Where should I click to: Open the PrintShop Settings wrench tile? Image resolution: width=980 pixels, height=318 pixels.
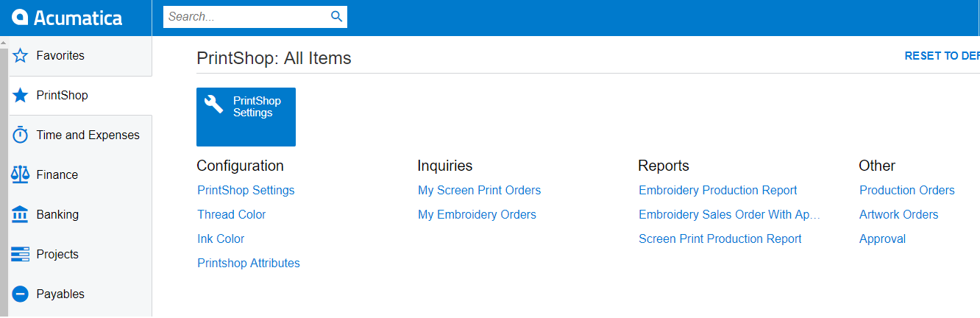[246, 116]
